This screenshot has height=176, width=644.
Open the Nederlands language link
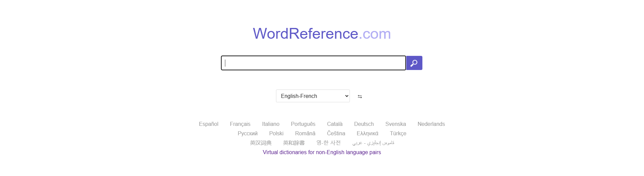(x=431, y=124)
